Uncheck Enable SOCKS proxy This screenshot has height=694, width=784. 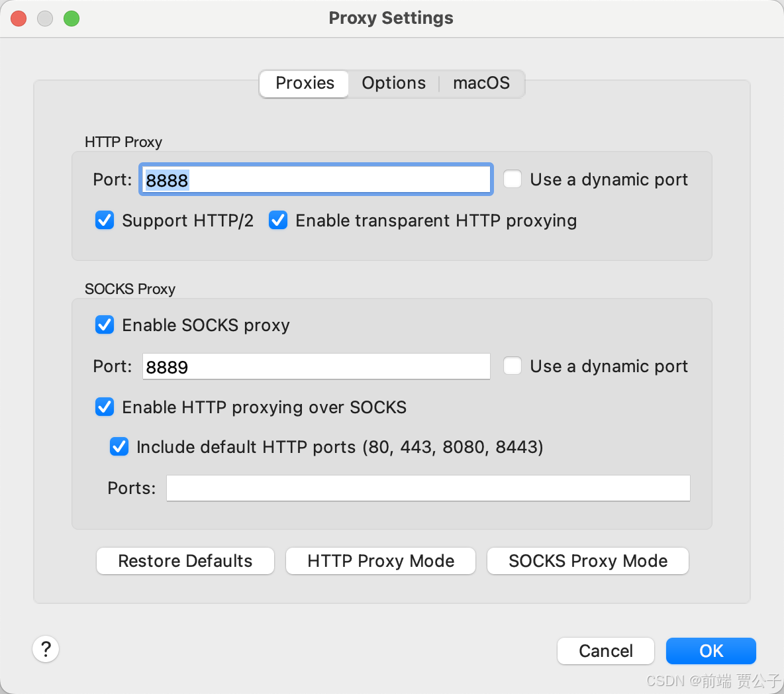coord(105,324)
